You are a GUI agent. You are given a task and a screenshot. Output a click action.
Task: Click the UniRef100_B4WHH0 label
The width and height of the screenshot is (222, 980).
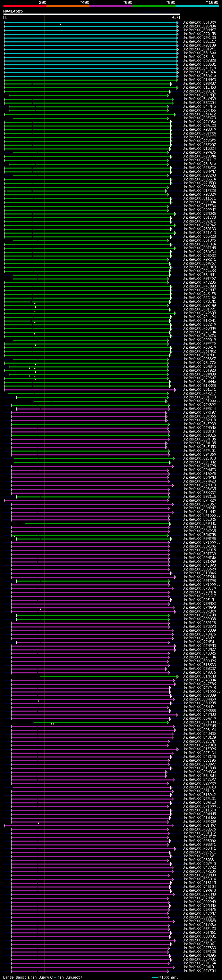(x=199, y=382)
